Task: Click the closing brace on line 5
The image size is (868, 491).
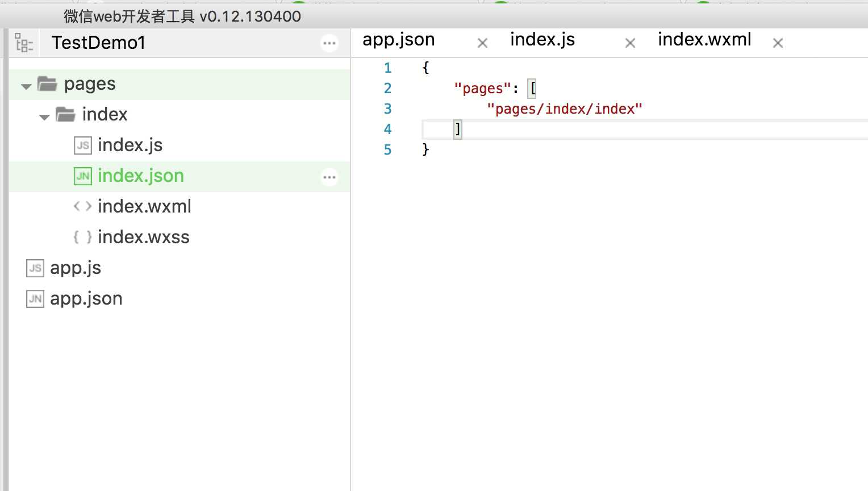Action: click(x=425, y=149)
